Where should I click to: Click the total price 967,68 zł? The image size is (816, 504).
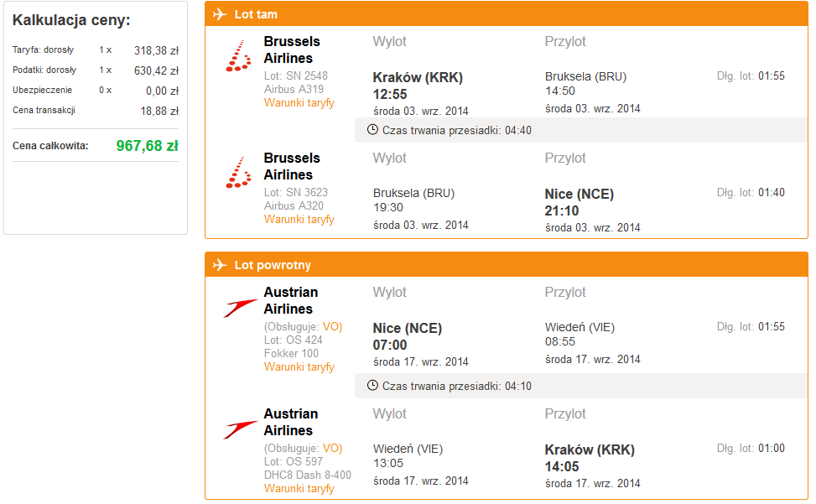[148, 146]
